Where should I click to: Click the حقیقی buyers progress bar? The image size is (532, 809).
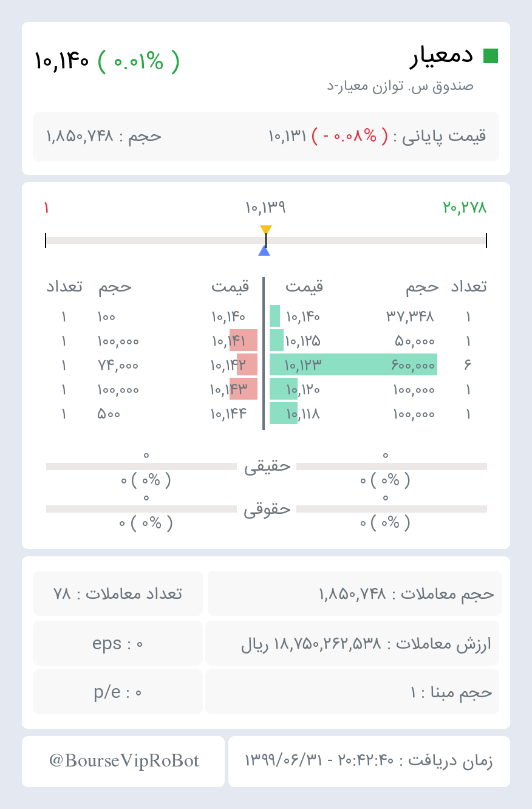coord(392,466)
